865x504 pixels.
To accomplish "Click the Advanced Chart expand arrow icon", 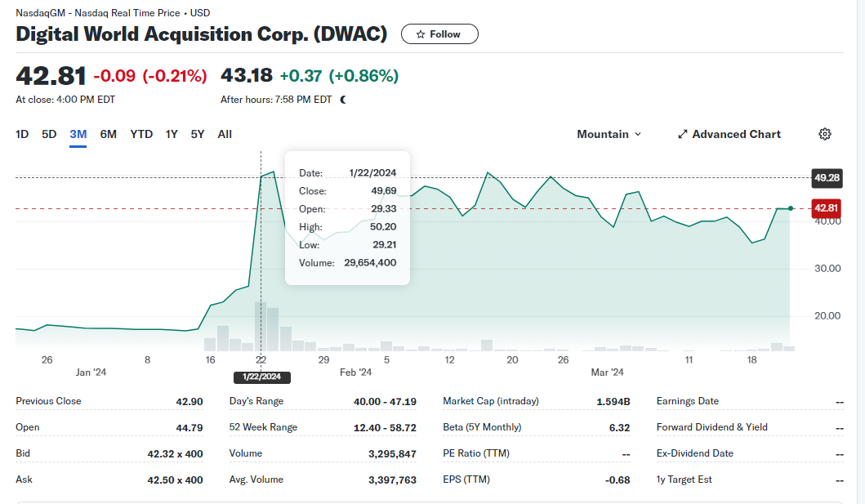I will point(682,134).
